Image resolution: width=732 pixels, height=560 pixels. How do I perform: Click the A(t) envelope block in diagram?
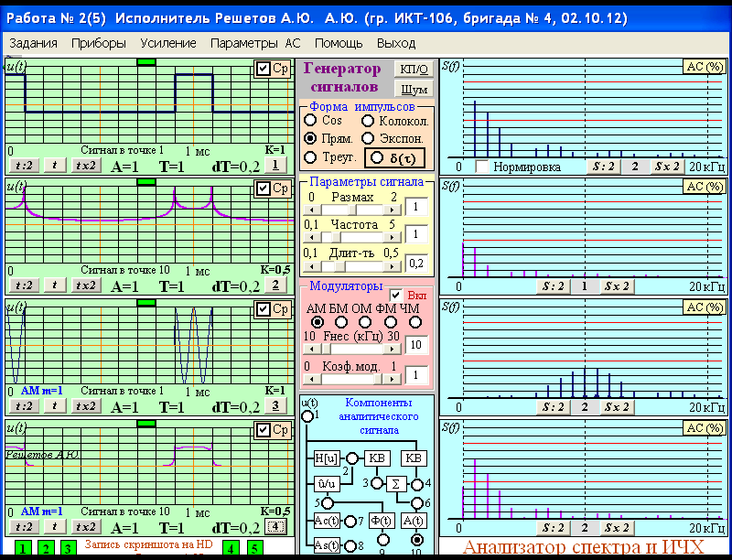click(414, 521)
